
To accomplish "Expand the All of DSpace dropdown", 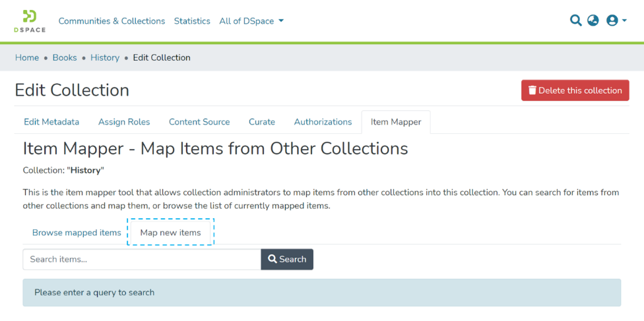I will click(x=251, y=21).
